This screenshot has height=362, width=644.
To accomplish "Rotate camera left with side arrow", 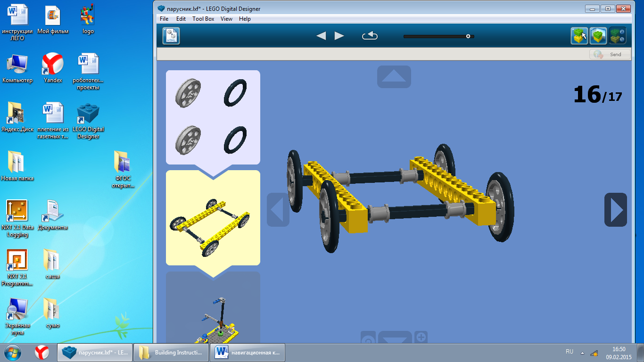I will pyautogui.click(x=278, y=210).
